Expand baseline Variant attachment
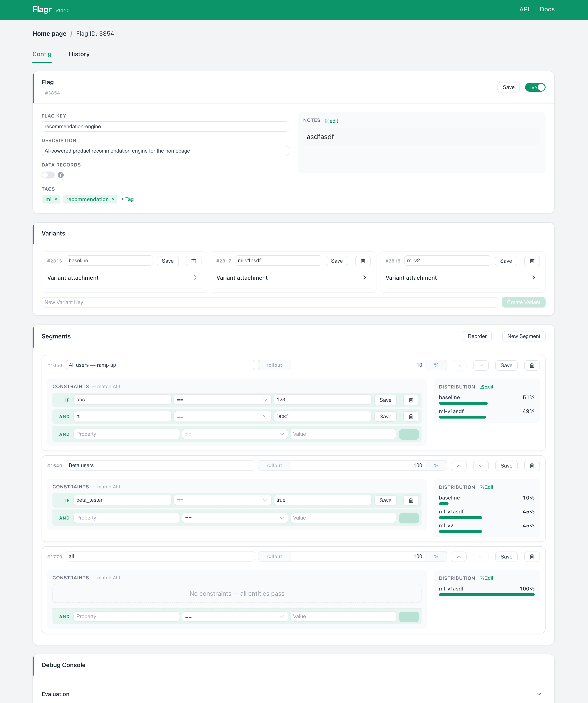The height and width of the screenshot is (703, 588). click(x=124, y=278)
